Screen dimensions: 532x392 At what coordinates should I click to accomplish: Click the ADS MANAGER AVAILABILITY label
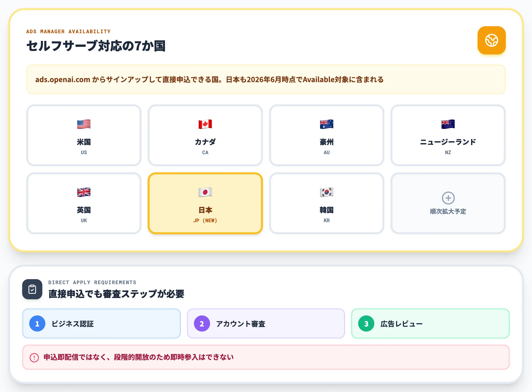coord(68,31)
